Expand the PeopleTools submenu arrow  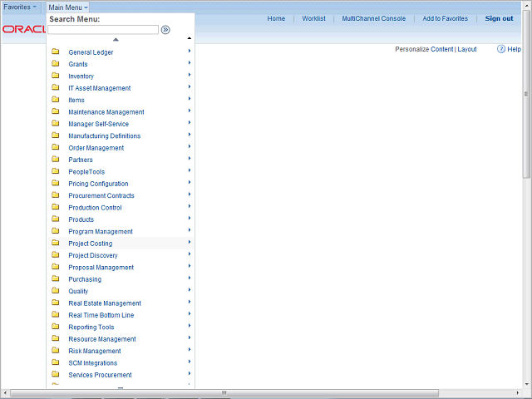190,170
